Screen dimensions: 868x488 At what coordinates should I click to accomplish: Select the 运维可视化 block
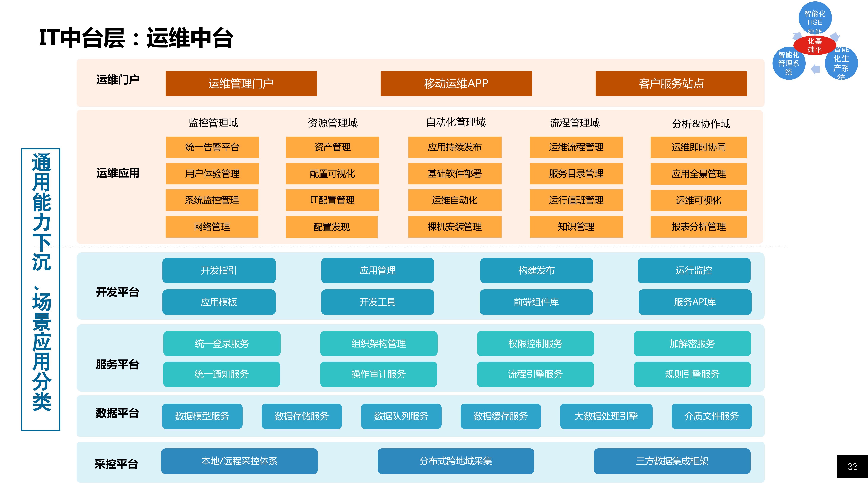tap(699, 201)
